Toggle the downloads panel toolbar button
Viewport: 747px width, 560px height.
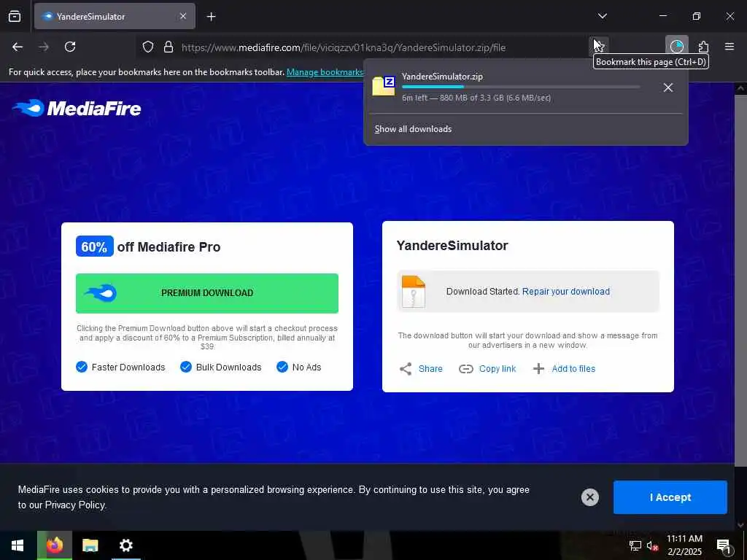pyautogui.click(x=676, y=47)
